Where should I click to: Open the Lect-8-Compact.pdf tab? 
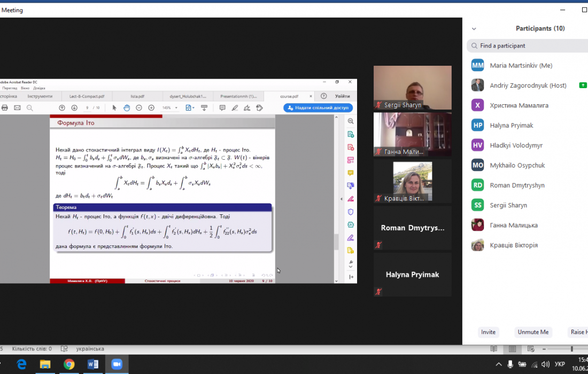(x=87, y=96)
